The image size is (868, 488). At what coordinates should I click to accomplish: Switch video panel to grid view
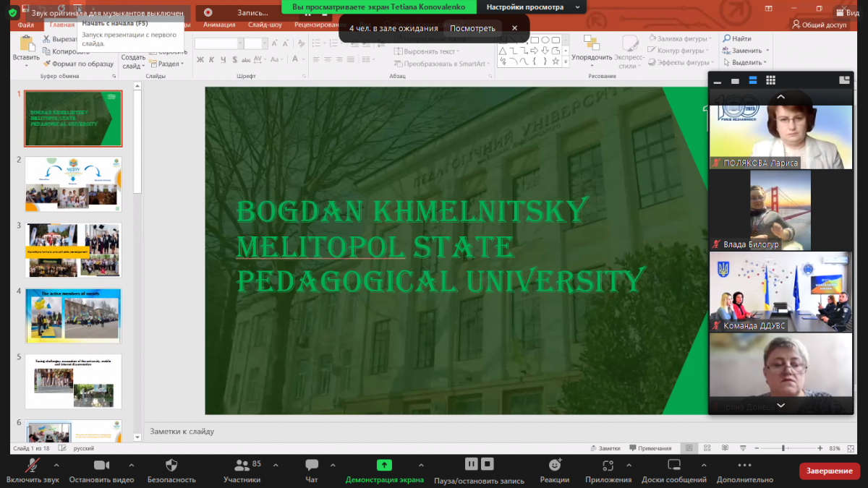click(771, 80)
